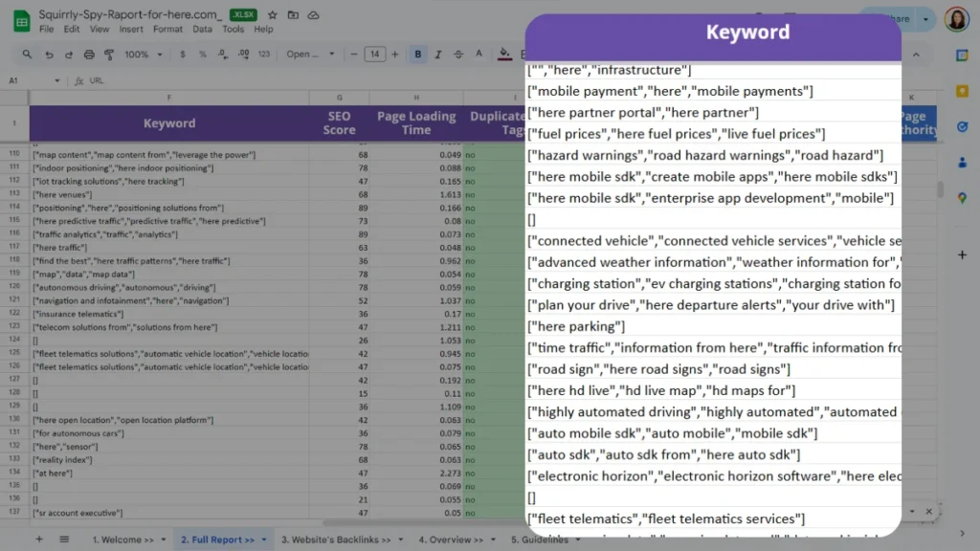980x551 pixels.
Task: Open the Name box dropdown for A1
Action: [57, 80]
